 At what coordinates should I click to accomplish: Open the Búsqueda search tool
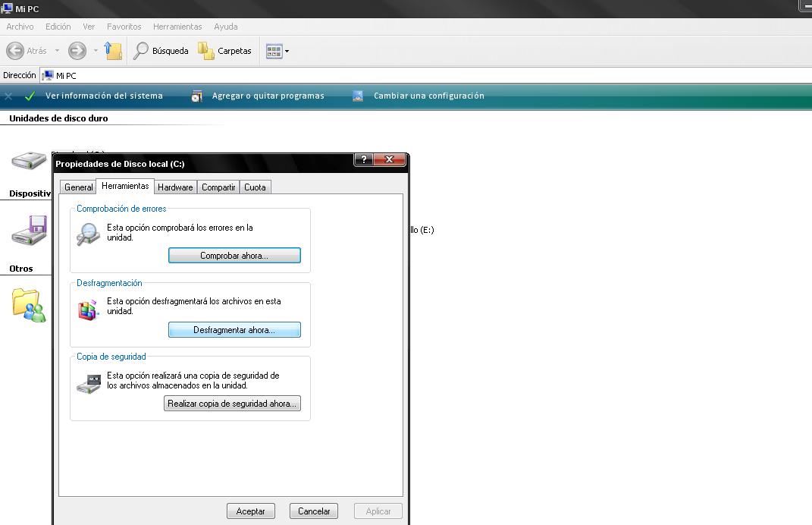161,51
